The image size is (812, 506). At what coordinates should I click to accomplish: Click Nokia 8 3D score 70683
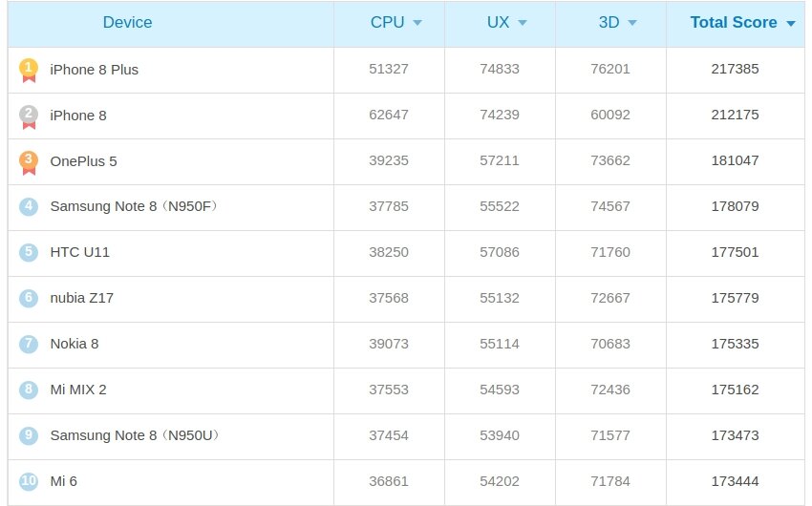(x=610, y=344)
